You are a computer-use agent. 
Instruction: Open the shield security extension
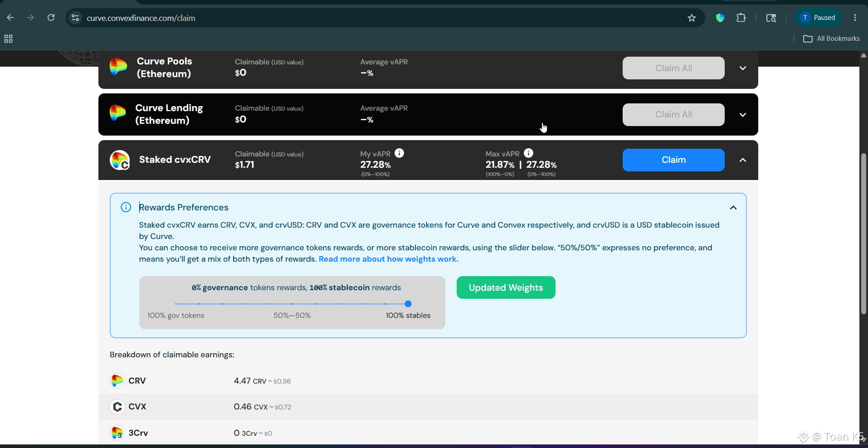coord(720,18)
